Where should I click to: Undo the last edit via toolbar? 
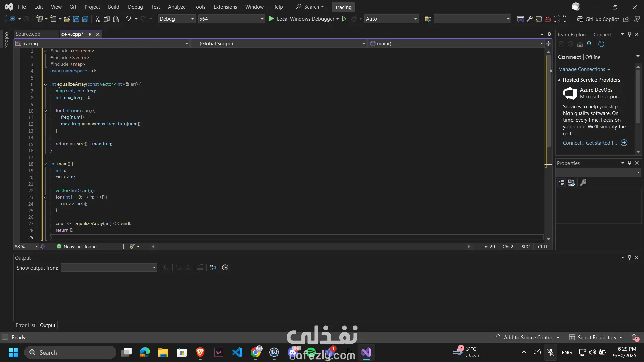pos(128,19)
